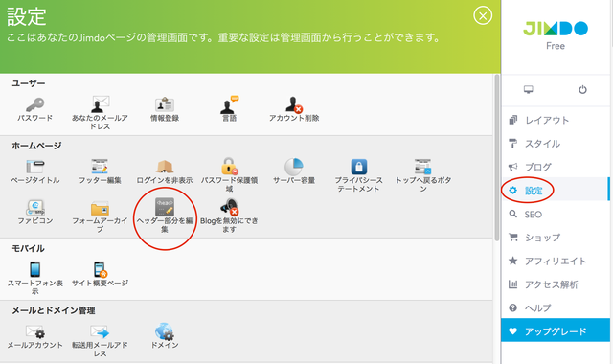613x364 pixels.
Task: Open SEO in the sidebar
Action: (556, 214)
